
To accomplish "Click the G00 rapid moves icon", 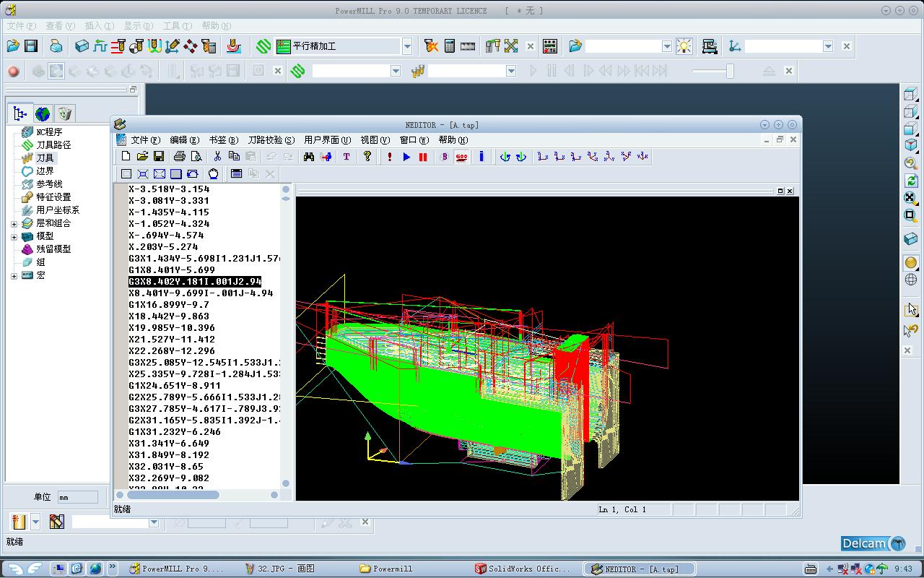I will pos(462,156).
